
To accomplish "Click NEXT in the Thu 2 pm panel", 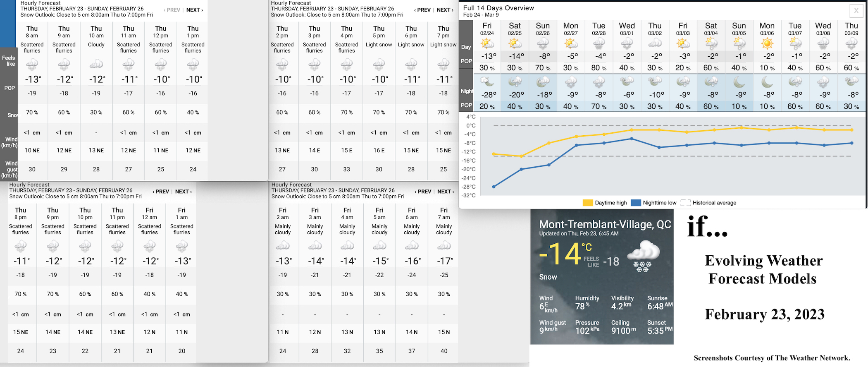I will pos(445,10).
